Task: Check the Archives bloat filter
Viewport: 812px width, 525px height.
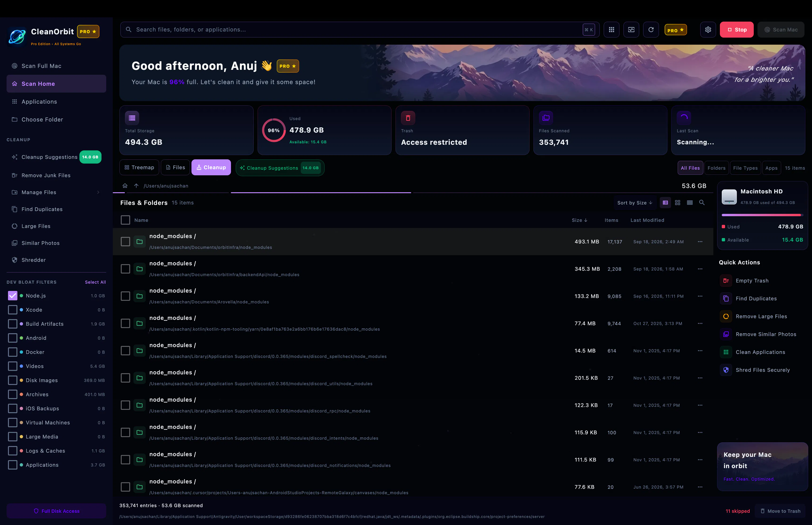Action: 13,394
